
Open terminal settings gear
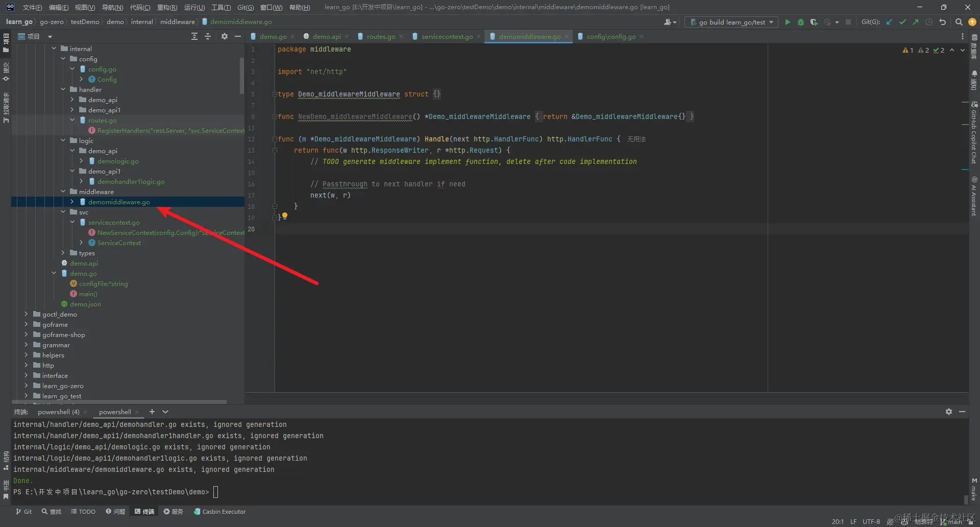pos(949,412)
